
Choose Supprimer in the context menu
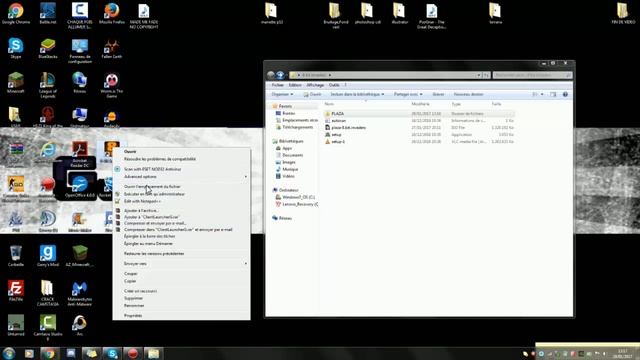[133, 298]
